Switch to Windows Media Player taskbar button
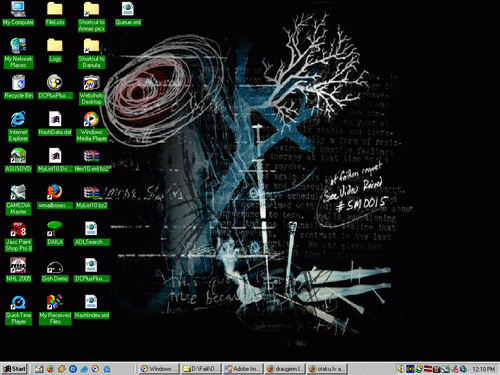Screen dimensions: 500x375 pyautogui.click(x=159, y=369)
